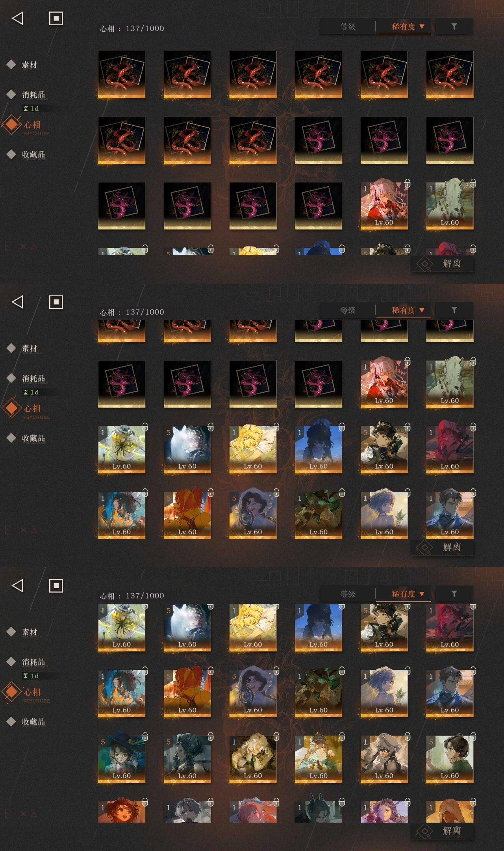
Task: Toggle the 稀有度 sort arrow in the topmost screenshot
Action: pyautogui.click(x=422, y=26)
